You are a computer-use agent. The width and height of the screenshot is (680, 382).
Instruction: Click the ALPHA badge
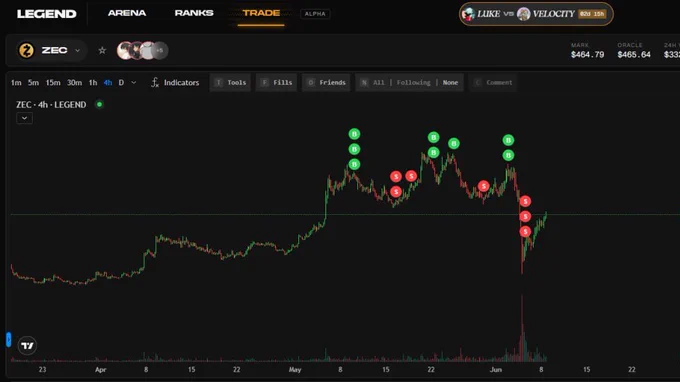tap(315, 14)
